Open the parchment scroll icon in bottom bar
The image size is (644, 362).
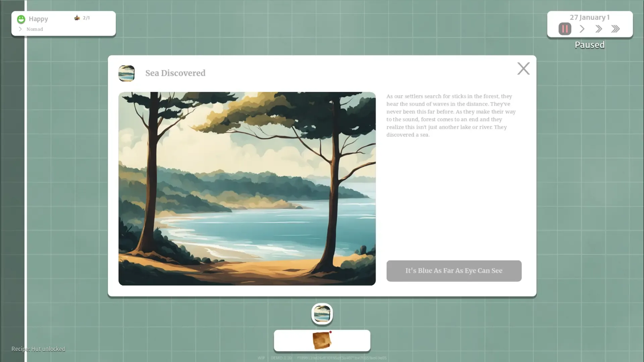(x=321, y=341)
